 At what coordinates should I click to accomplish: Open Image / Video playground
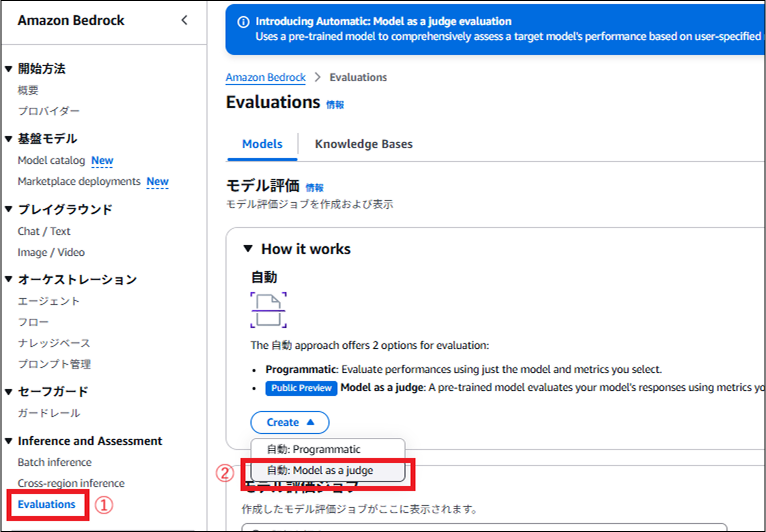pos(51,252)
